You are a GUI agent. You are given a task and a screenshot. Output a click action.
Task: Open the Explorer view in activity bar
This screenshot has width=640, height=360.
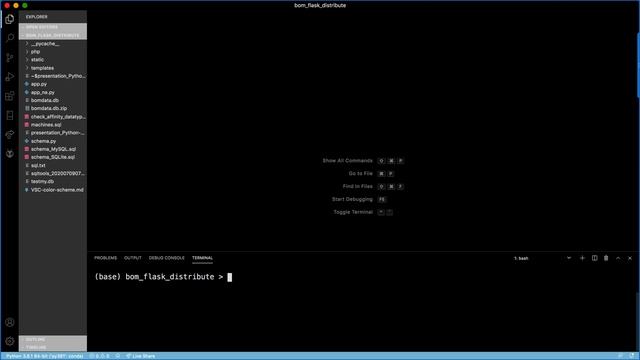pyautogui.click(x=10, y=19)
